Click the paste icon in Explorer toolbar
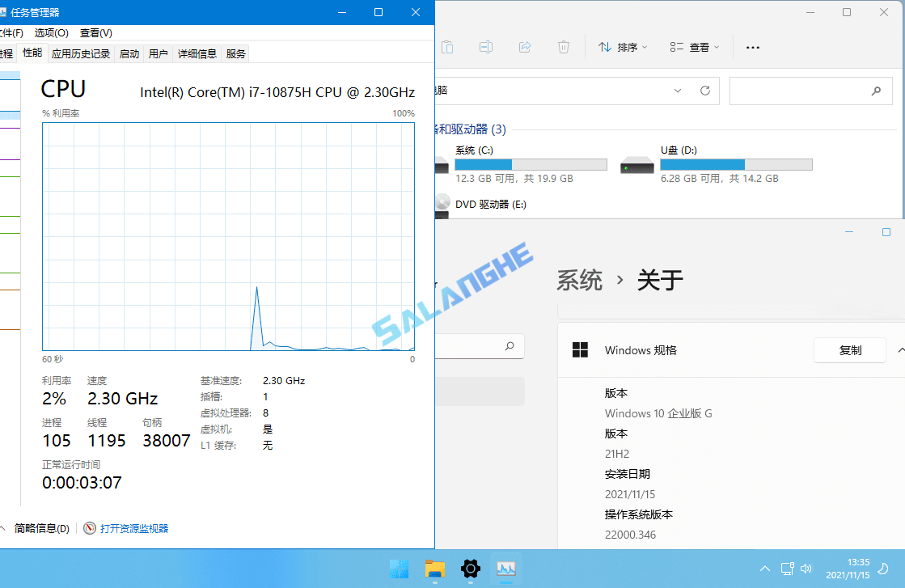The width and height of the screenshot is (905, 588). click(x=447, y=47)
